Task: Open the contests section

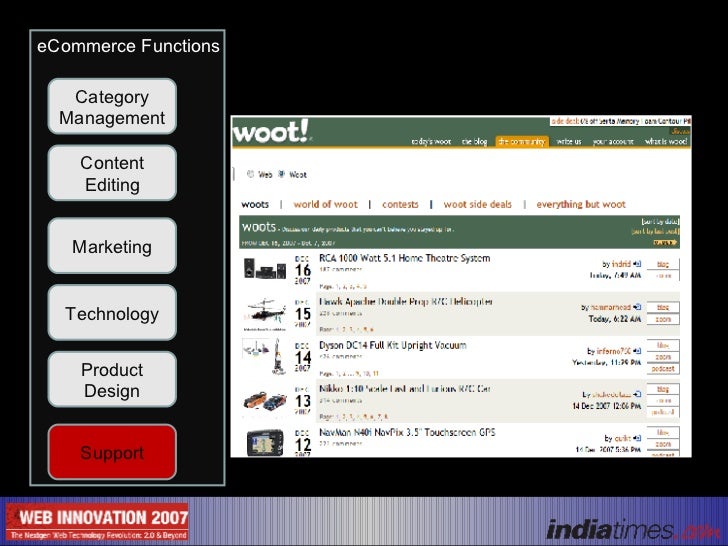Action: point(400,204)
